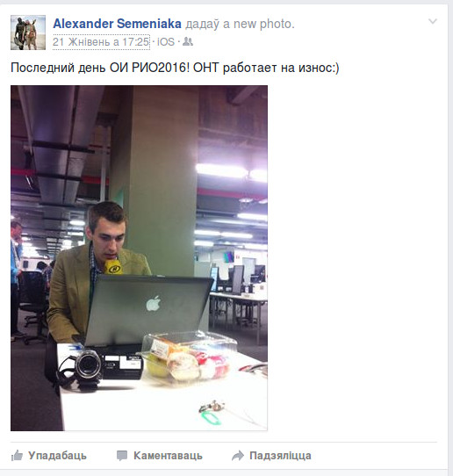Click the Alexander Semeniaka name link
The width and height of the screenshot is (453, 476).
click(117, 24)
